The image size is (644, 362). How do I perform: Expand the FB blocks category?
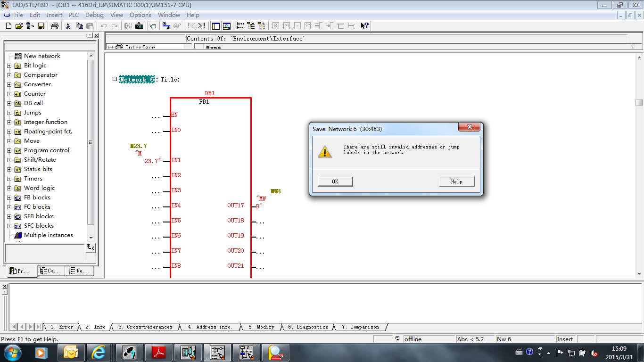pos(9,197)
